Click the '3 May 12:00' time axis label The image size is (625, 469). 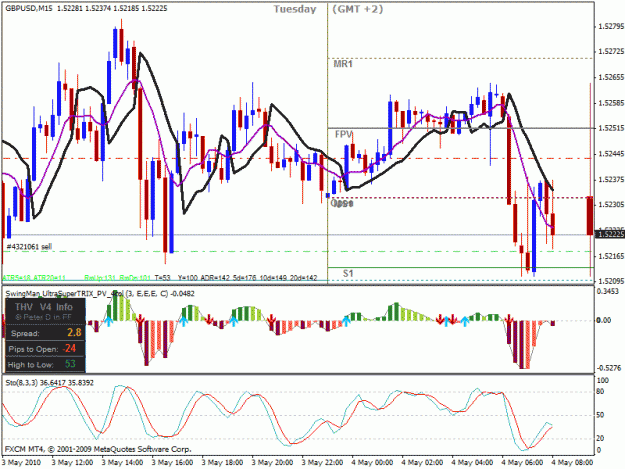coord(73,463)
